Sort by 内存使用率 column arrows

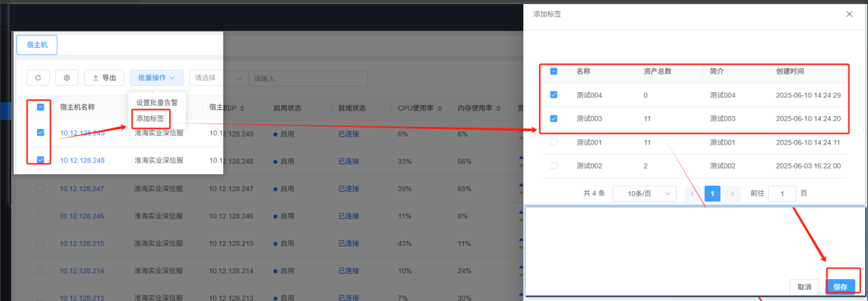499,108
